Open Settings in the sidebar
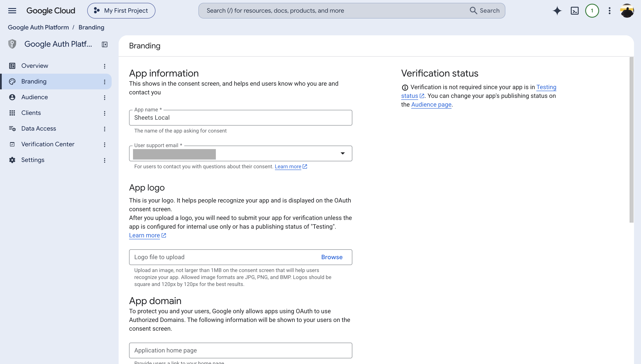This screenshot has height=364, width=641. [56, 160]
